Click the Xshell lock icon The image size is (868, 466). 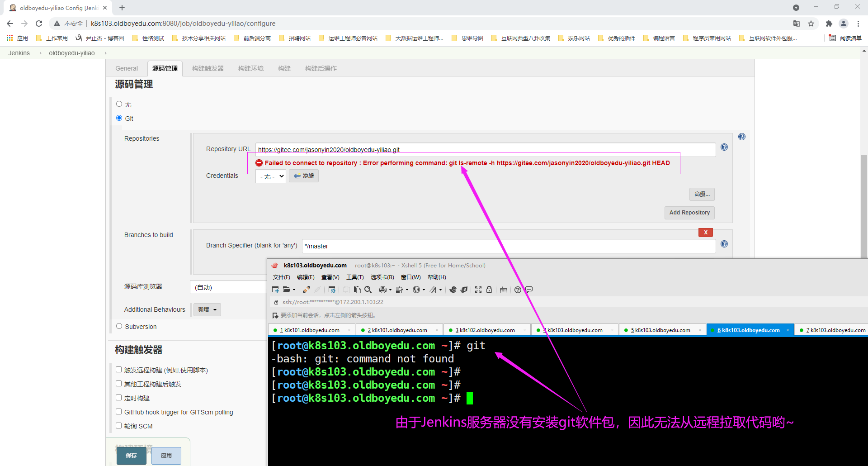pyautogui.click(x=489, y=290)
